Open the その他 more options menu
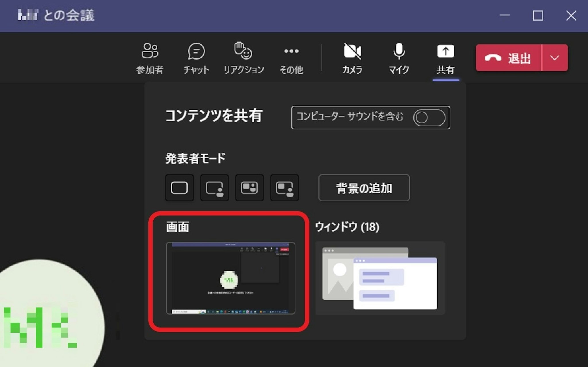The height and width of the screenshot is (367, 588). click(x=291, y=58)
